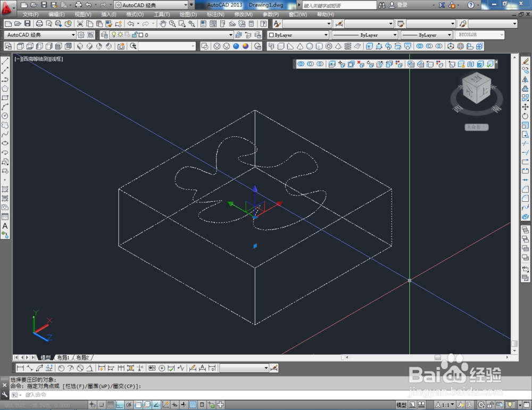Switch to the 布局1 layout tab
The width and height of the screenshot is (532, 410).
pyautogui.click(x=63, y=357)
